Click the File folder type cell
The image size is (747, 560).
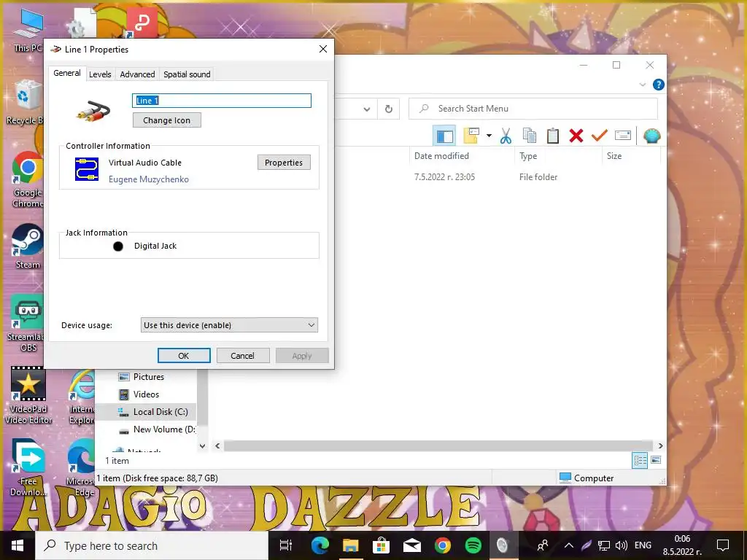(x=538, y=177)
